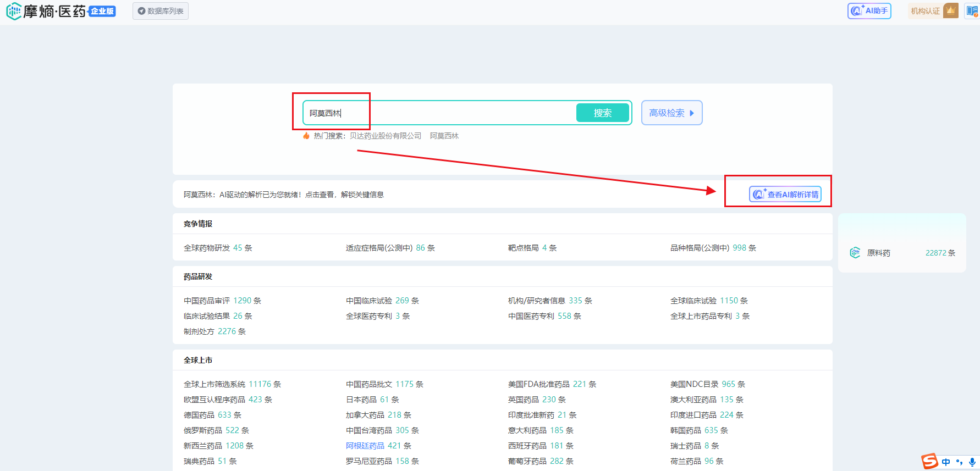
Task: Select hot search 贝达药业股份有限公司
Action: tap(385, 136)
